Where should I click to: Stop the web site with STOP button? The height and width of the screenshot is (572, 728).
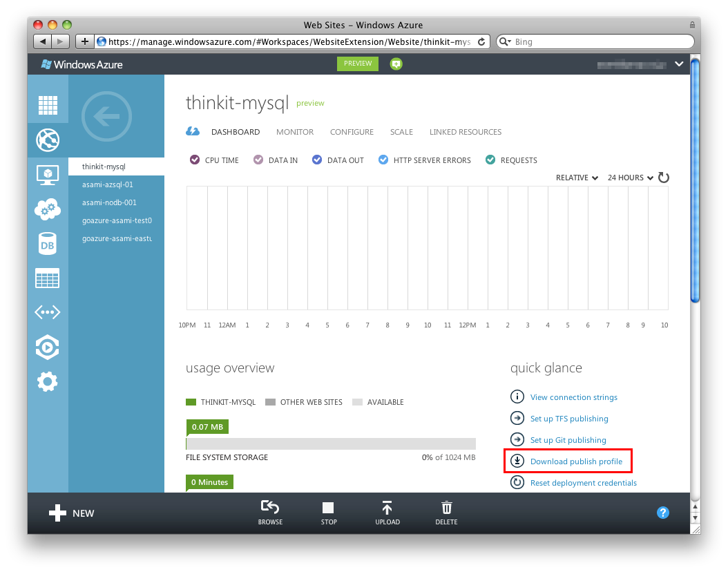[329, 513]
